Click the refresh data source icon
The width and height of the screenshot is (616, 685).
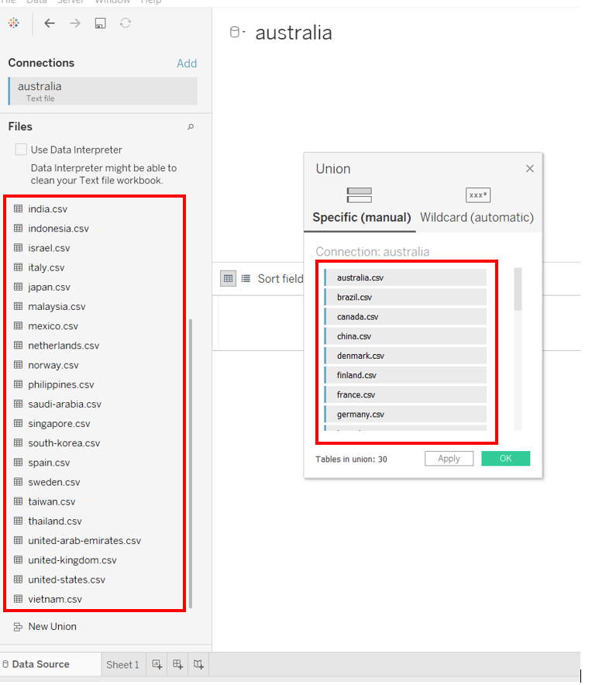[x=126, y=23]
